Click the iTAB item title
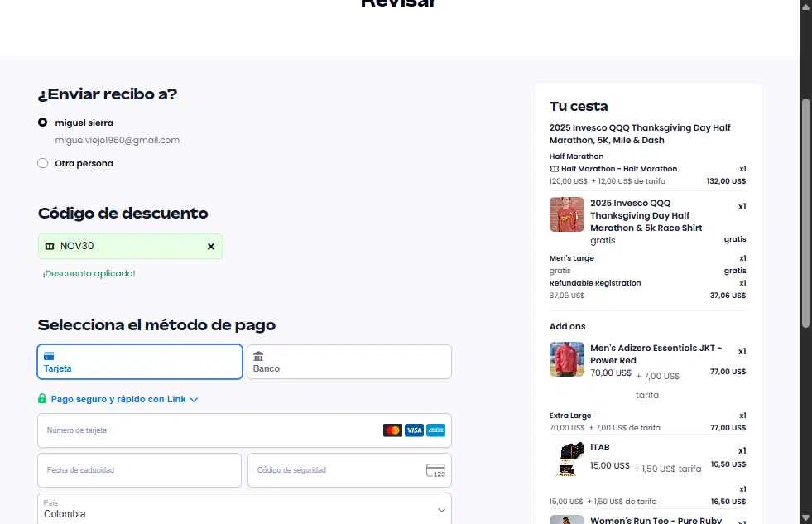Image resolution: width=812 pixels, height=524 pixels. 599,447
